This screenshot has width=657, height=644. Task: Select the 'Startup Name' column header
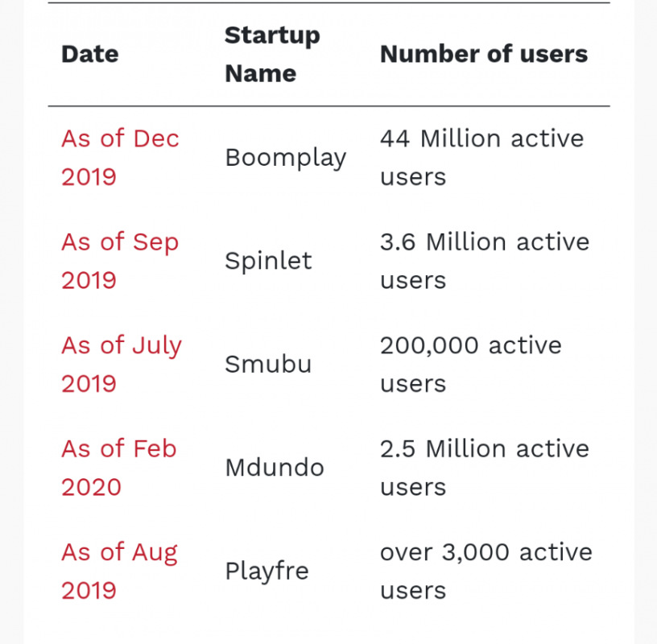pos(271,54)
